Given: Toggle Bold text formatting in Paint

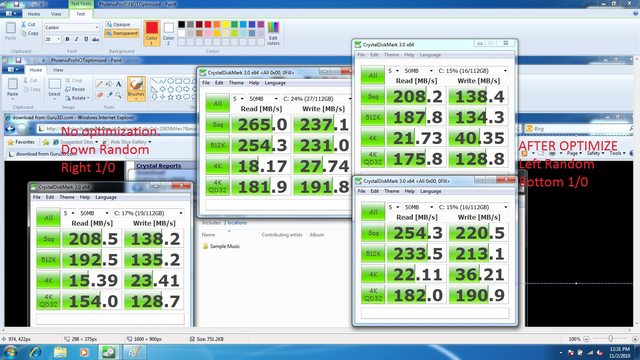Looking at the screenshot, I should click(x=67, y=39).
